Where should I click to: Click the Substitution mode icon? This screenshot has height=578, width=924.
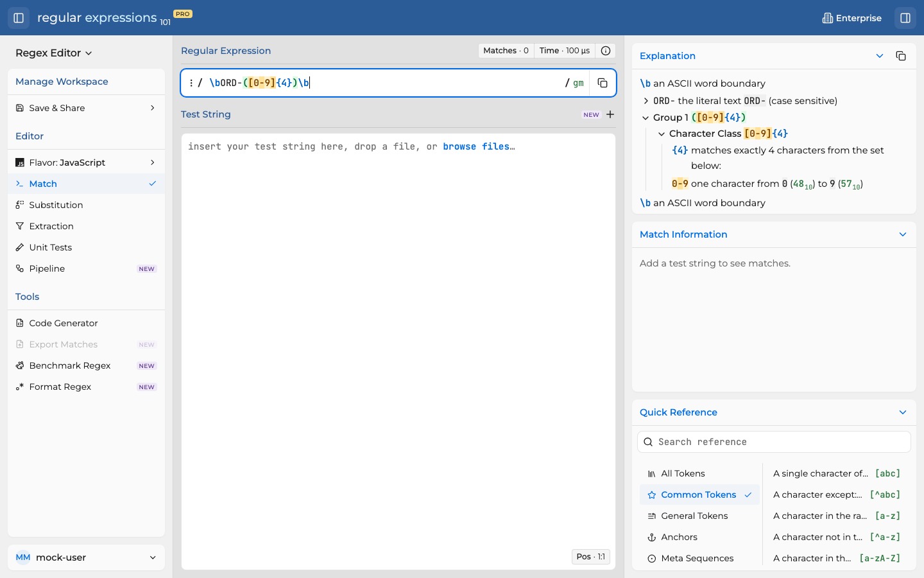tap(20, 205)
